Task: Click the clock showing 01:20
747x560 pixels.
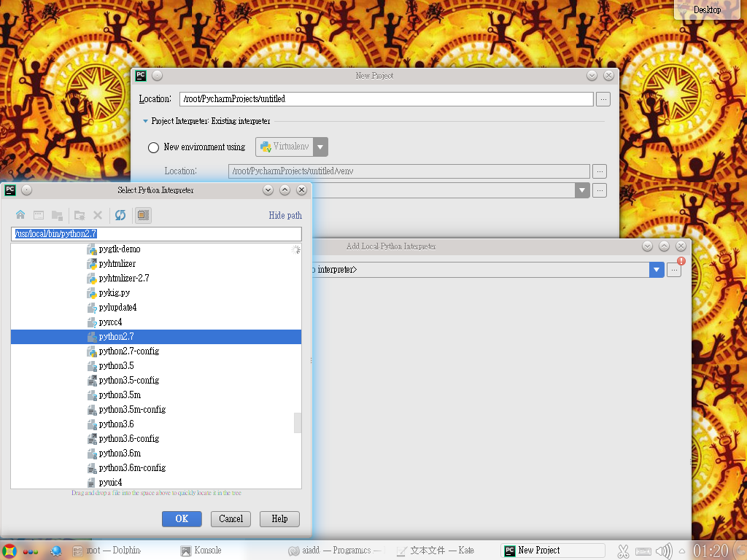Action: coord(711,551)
